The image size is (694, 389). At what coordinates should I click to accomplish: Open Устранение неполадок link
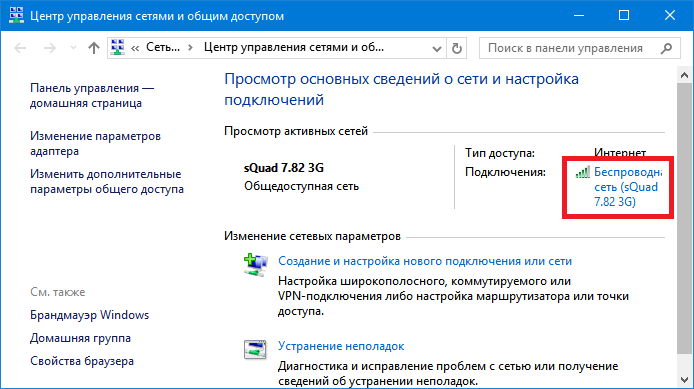[341, 346]
